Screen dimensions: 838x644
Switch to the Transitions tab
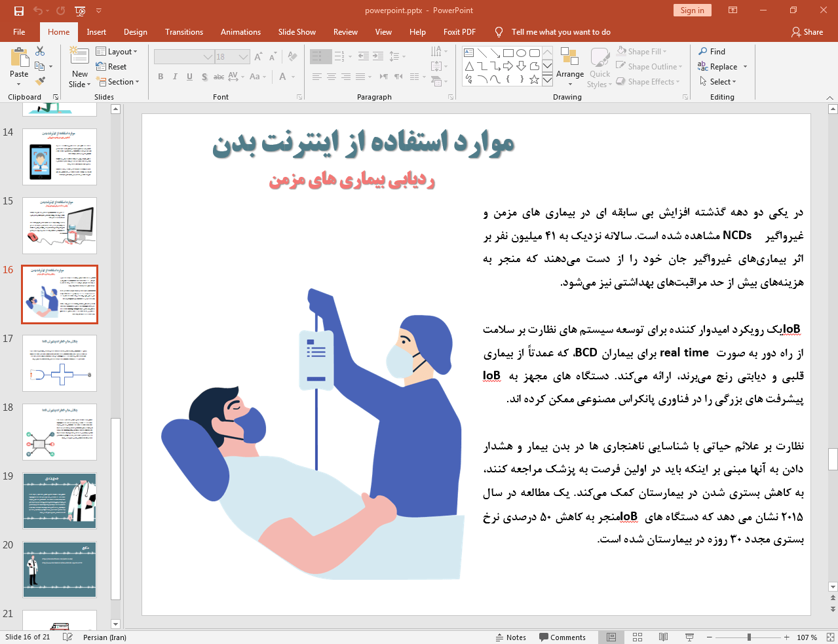pos(184,31)
